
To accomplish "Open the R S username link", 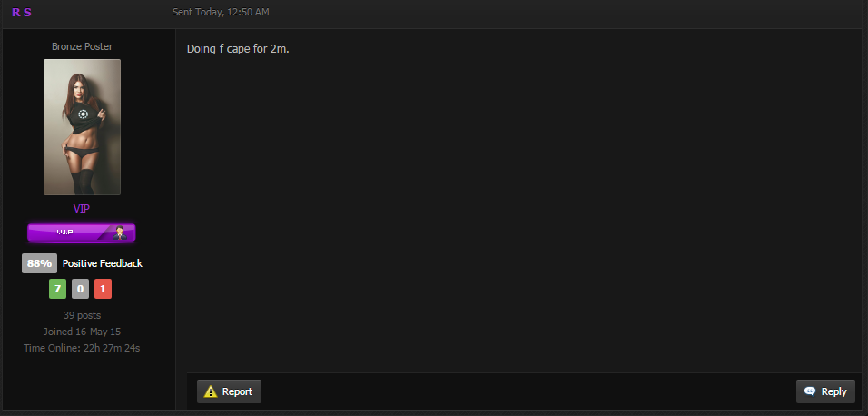I will [22, 12].
